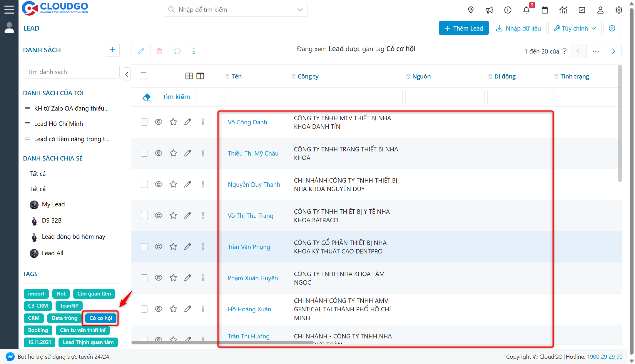Click the eraser clear-filter icon

[x=146, y=97]
